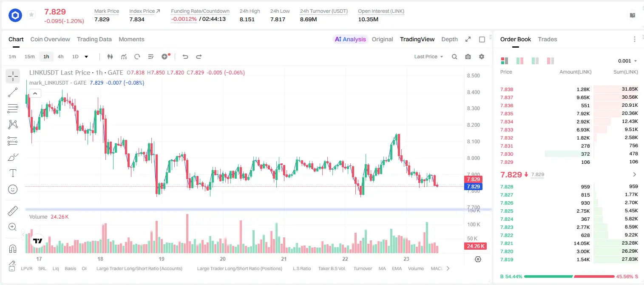Open the Coin Overview tab
Image resolution: width=644 pixels, height=285 pixels.
point(50,39)
